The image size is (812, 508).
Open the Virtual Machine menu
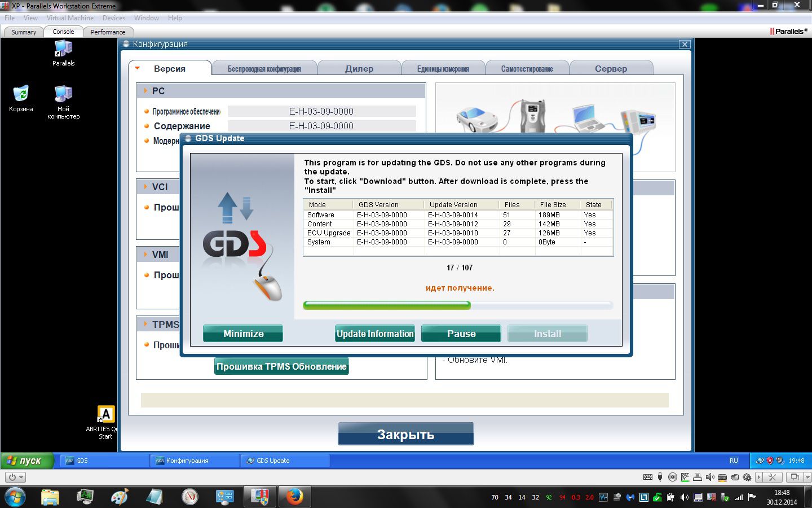[x=70, y=18]
